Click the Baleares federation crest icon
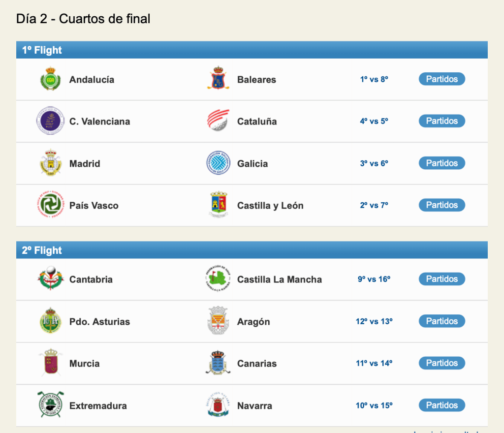 [x=218, y=79]
